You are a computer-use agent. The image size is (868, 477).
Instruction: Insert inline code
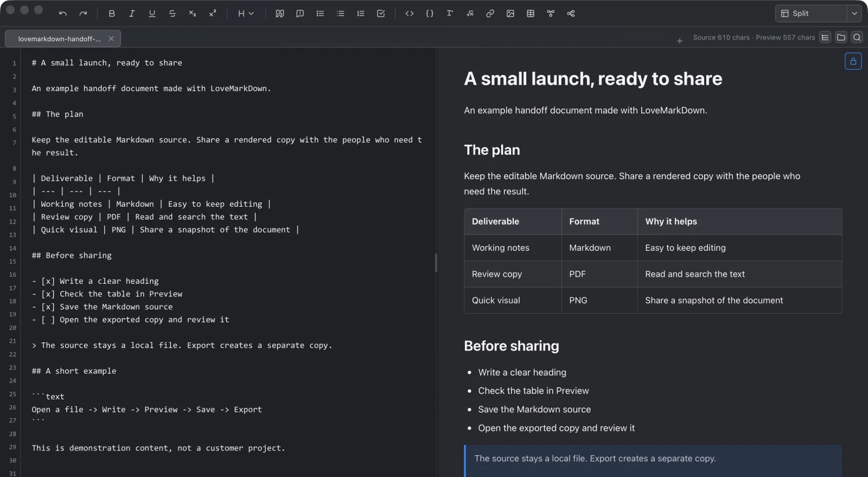(x=410, y=14)
